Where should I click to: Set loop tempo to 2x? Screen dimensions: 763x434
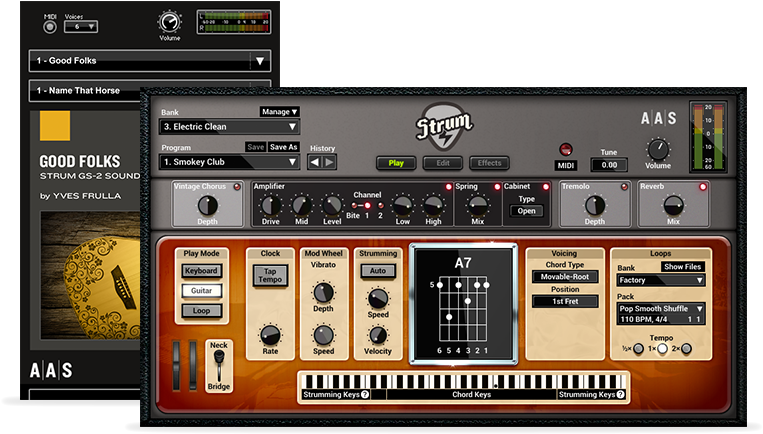686,348
